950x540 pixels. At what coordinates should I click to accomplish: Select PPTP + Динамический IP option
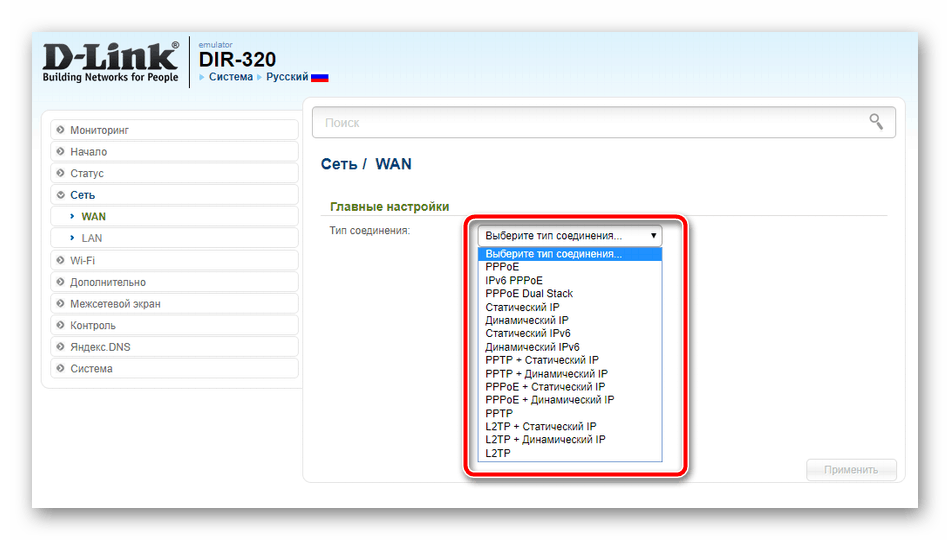[x=570, y=374]
